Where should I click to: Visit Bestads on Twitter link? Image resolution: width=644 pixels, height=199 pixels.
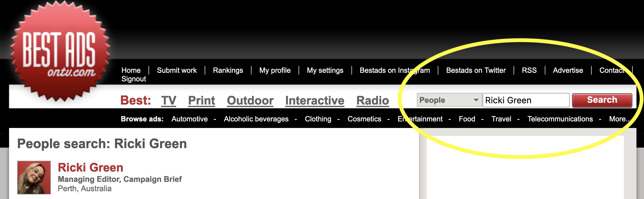click(476, 70)
